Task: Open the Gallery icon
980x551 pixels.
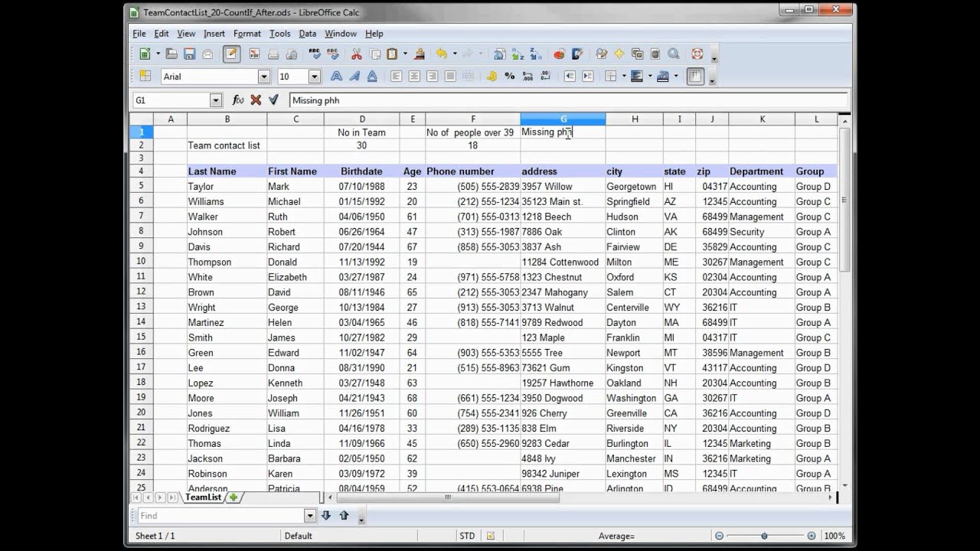Action: click(637, 54)
